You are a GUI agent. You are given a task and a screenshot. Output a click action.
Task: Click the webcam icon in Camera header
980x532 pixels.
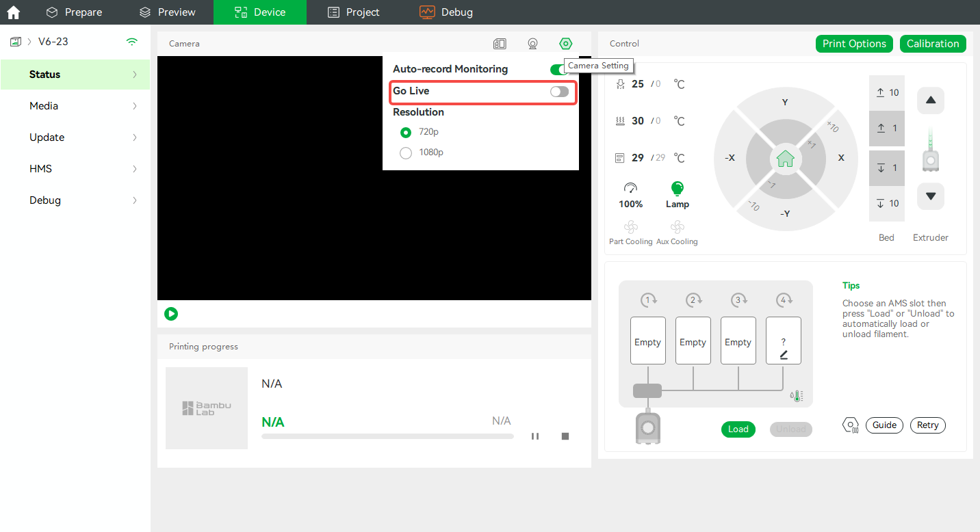click(532, 44)
